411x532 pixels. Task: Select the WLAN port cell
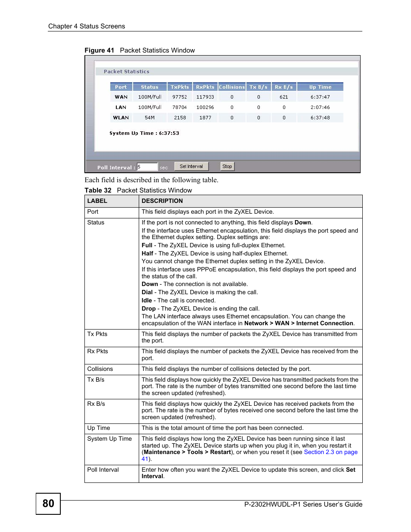121,118
